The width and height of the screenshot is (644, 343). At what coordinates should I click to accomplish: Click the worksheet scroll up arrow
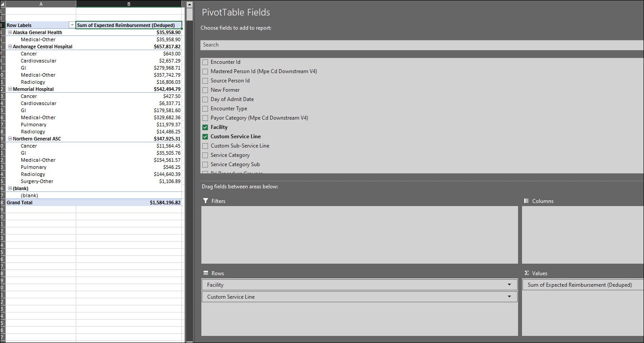(x=189, y=4)
